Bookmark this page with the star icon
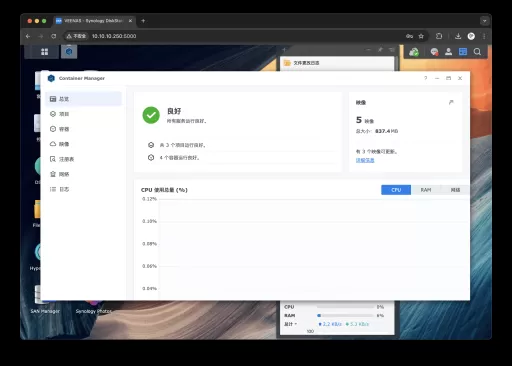 click(x=421, y=36)
